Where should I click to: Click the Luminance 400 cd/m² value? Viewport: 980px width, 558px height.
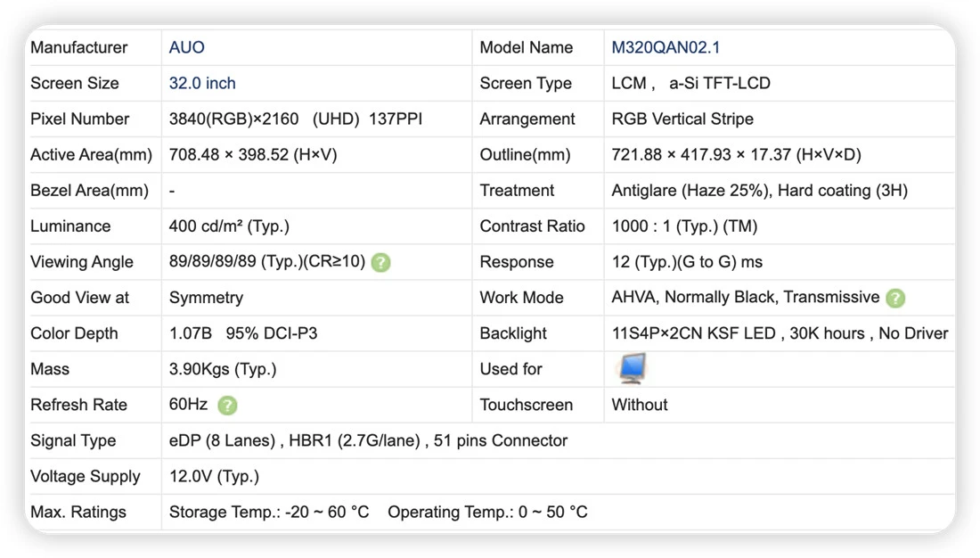(229, 226)
